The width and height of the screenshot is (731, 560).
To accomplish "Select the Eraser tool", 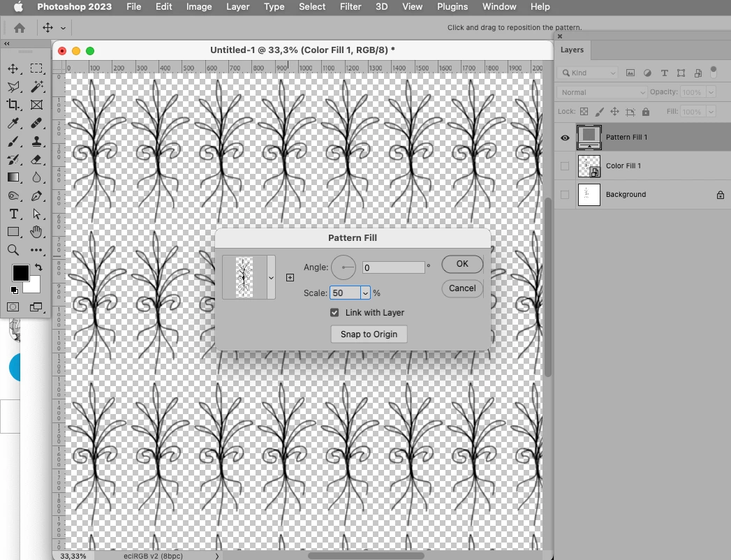I will point(36,159).
